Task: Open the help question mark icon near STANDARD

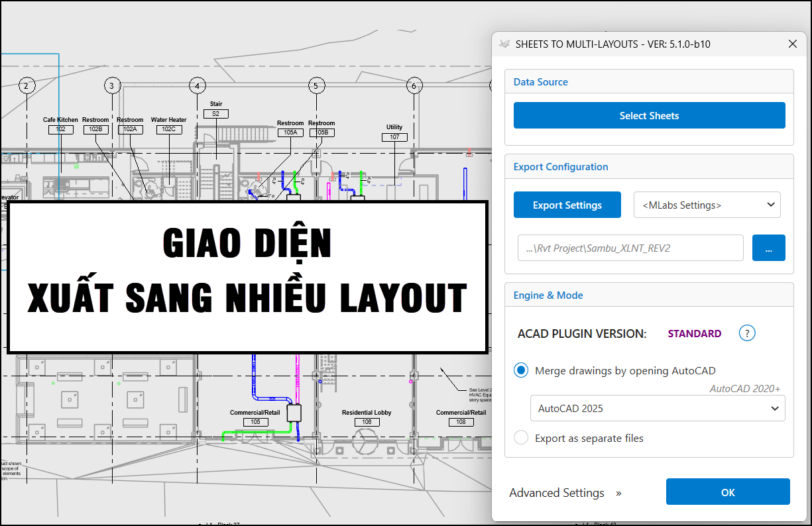Action: coord(746,333)
